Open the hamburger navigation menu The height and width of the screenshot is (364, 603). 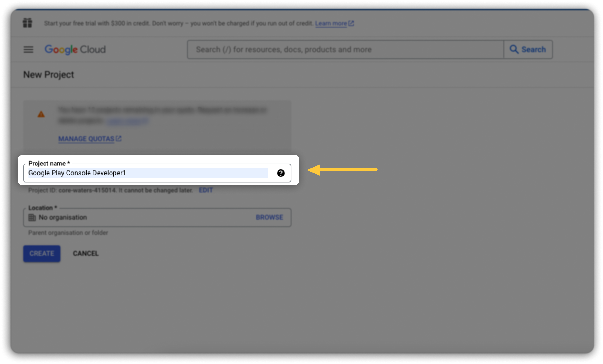click(28, 49)
